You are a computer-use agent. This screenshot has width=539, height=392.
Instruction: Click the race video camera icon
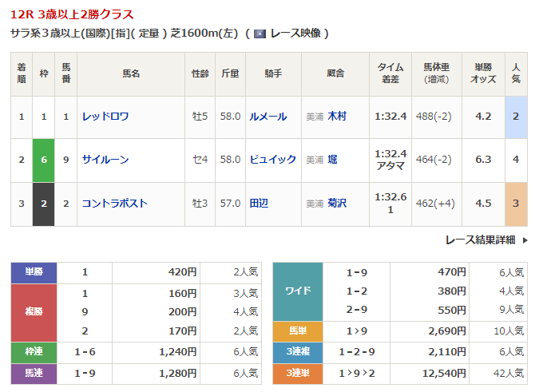(260, 34)
